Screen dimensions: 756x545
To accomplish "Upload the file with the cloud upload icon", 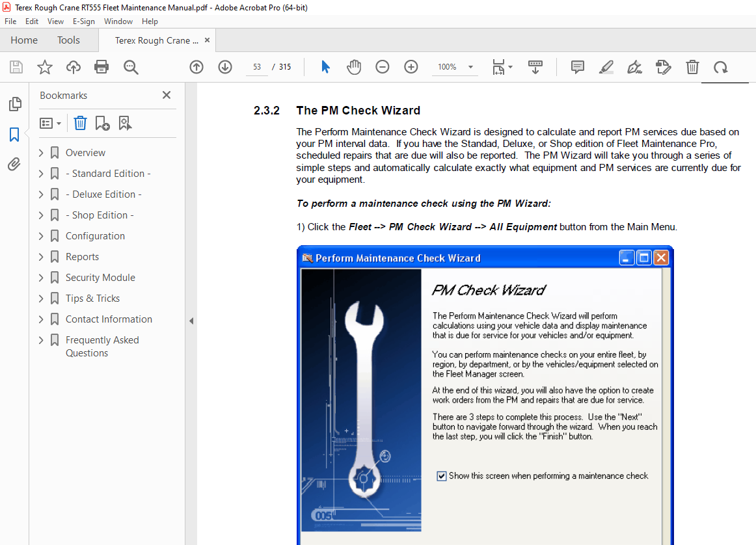I will point(74,67).
